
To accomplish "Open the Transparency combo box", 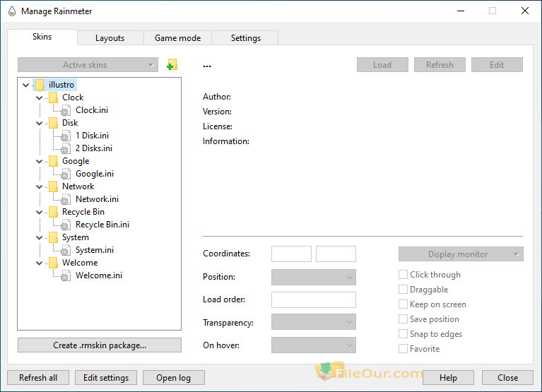I will [314, 322].
